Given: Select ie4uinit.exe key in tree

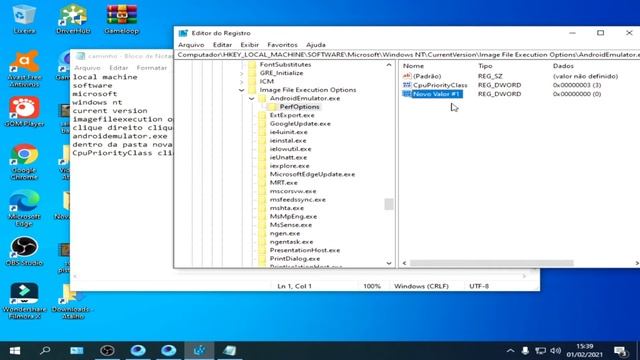Looking at the screenshot, I should (x=288, y=132).
